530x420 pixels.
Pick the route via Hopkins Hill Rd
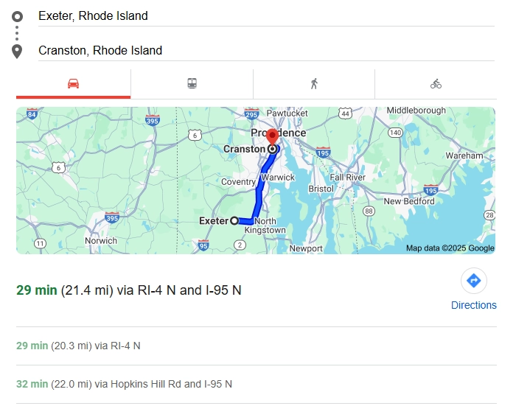124,384
